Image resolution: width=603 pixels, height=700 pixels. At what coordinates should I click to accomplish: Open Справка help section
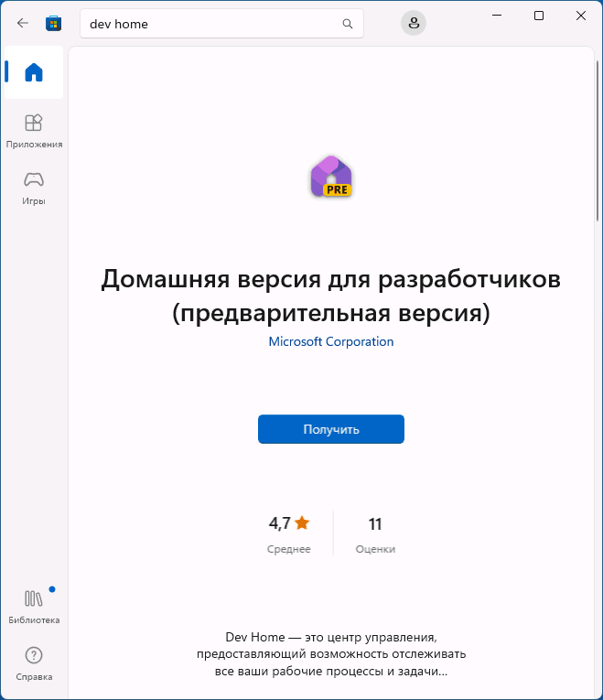pos(34,663)
